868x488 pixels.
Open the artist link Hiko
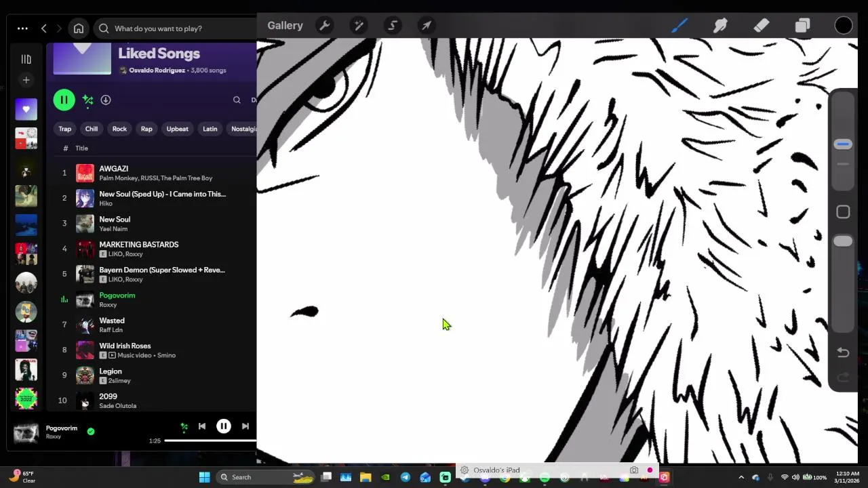click(106, 203)
